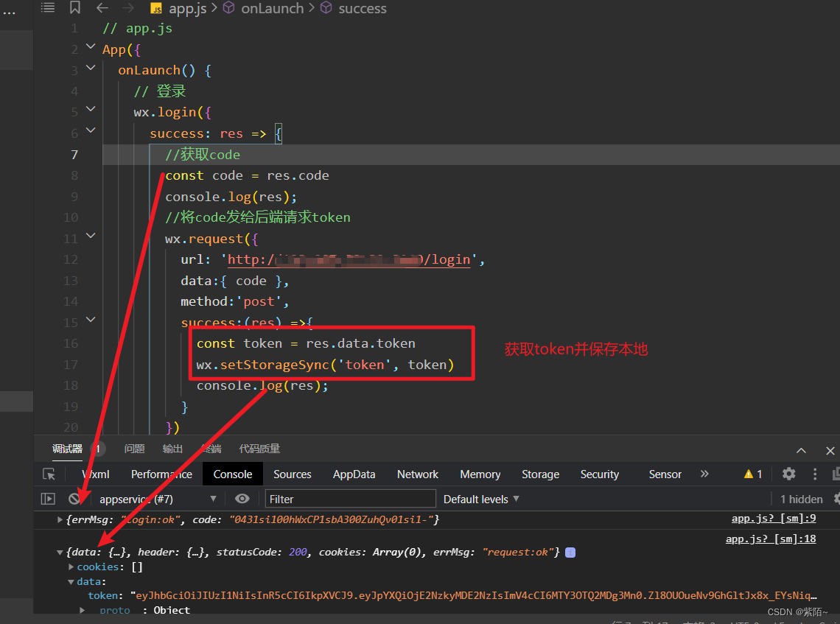Image resolution: width=840 pixels, height=624 pixels.
Task: Toggle the live expression eye icon
Action: click(242, 499)
